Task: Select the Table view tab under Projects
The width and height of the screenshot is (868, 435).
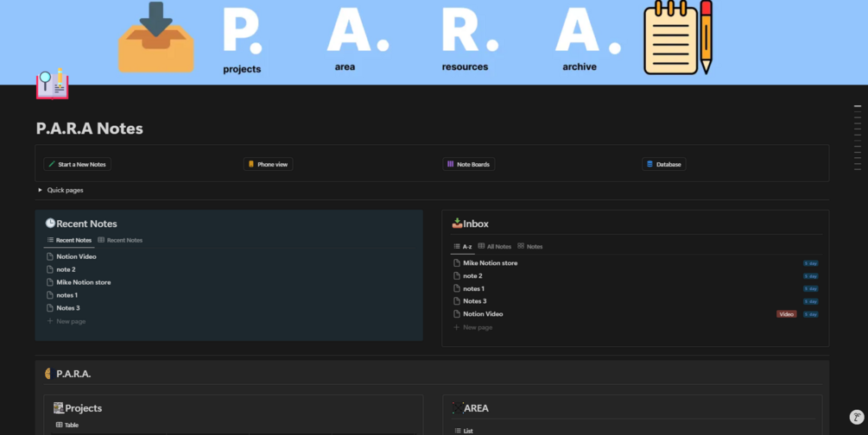Action: point(67,425)
